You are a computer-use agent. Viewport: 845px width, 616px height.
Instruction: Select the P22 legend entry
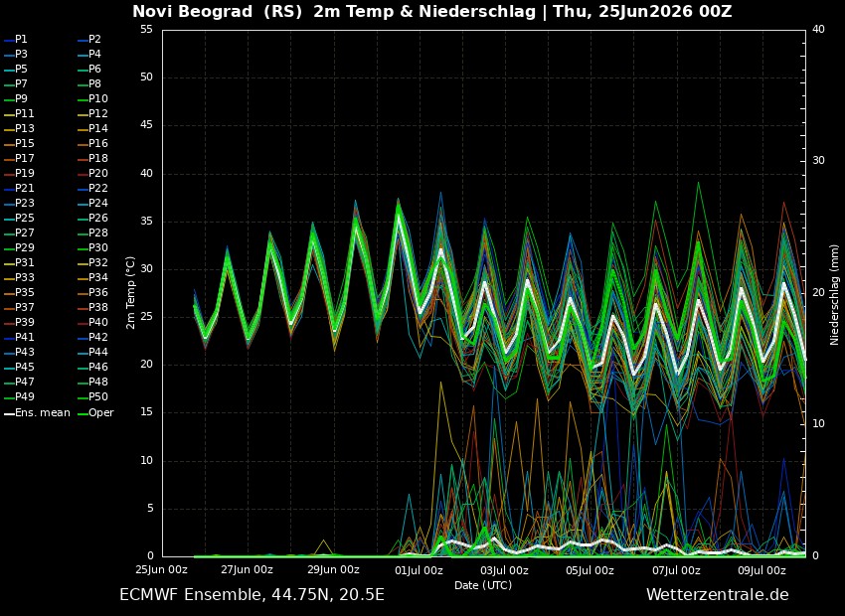(x=92, y=189)
